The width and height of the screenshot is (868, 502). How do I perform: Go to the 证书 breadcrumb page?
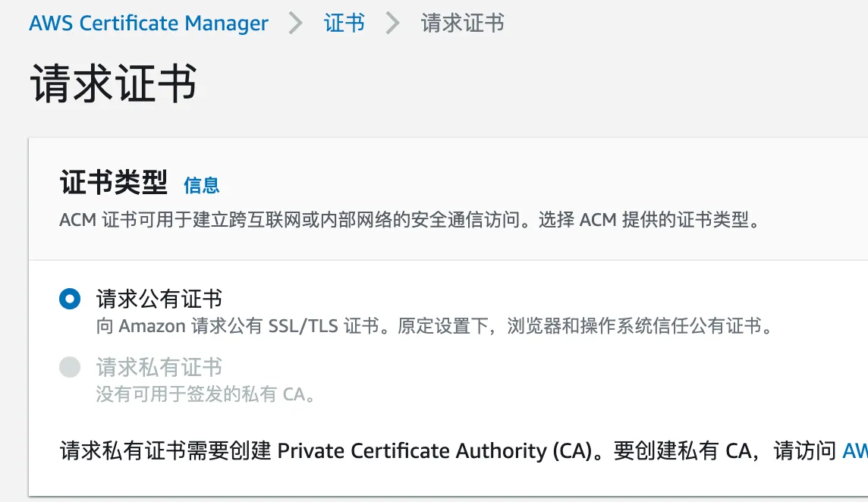(344, 24)
